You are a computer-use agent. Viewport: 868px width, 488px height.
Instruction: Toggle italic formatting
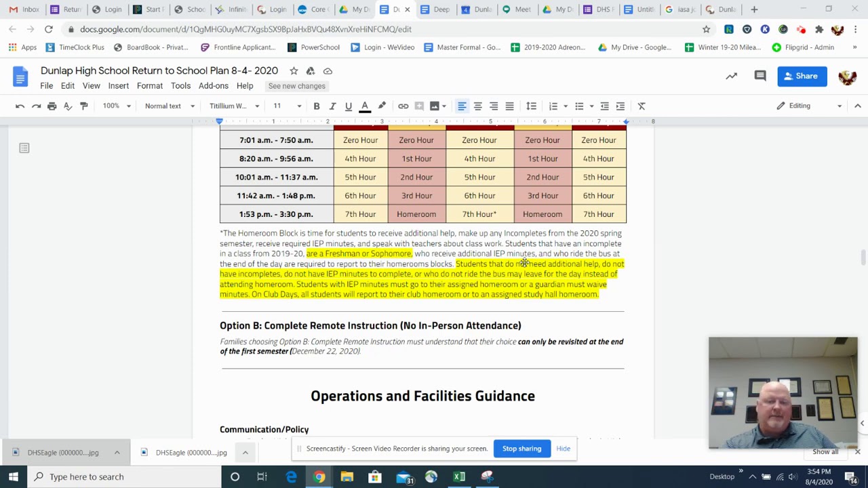coord(332,106)
